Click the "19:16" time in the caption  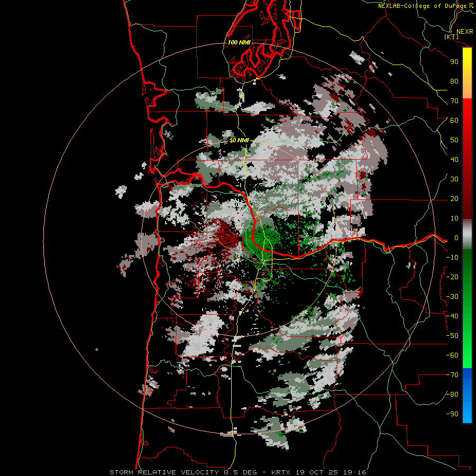pos(355,472)
